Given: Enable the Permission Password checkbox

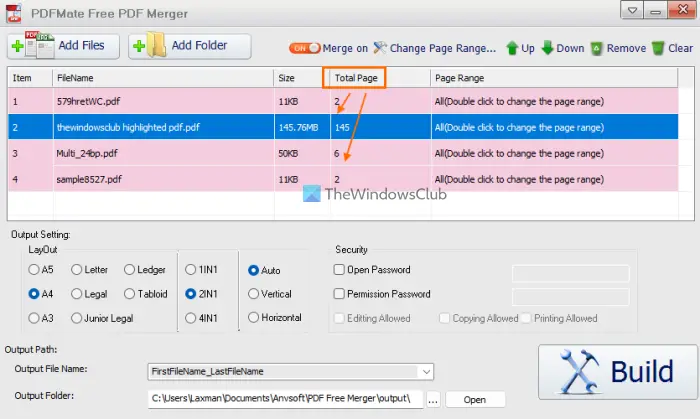Looking at the screenshot, I should coord(339,294).
